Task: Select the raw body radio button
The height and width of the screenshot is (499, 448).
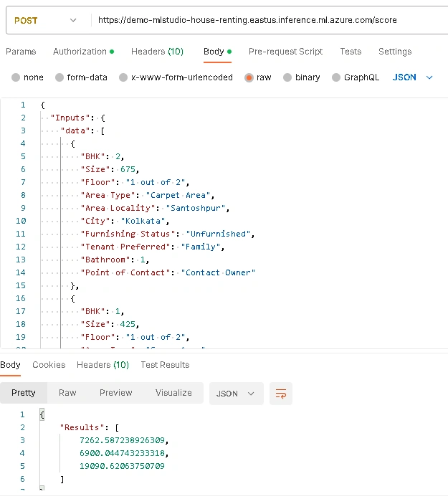Action: pos(249,77)
